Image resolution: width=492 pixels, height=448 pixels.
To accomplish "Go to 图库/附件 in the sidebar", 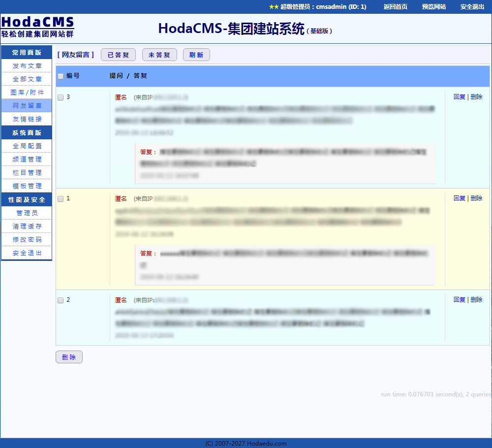I will tap(27, 92).
